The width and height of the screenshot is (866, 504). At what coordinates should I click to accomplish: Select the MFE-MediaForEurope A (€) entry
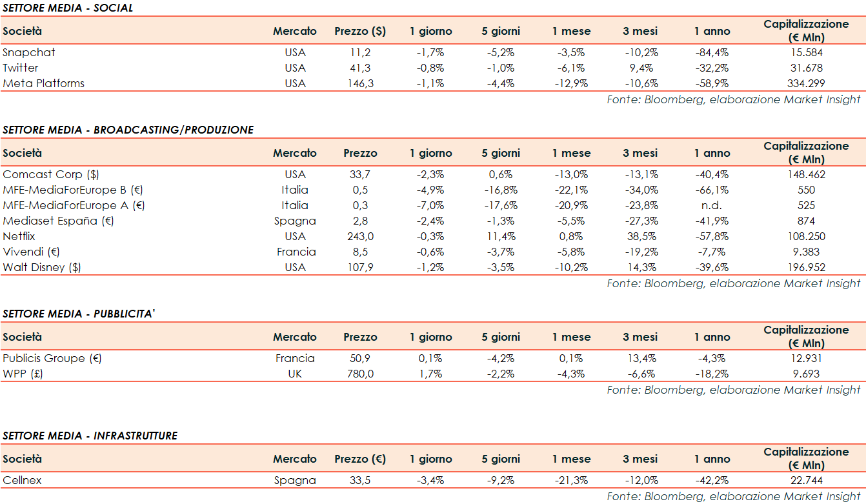[74, 205]
